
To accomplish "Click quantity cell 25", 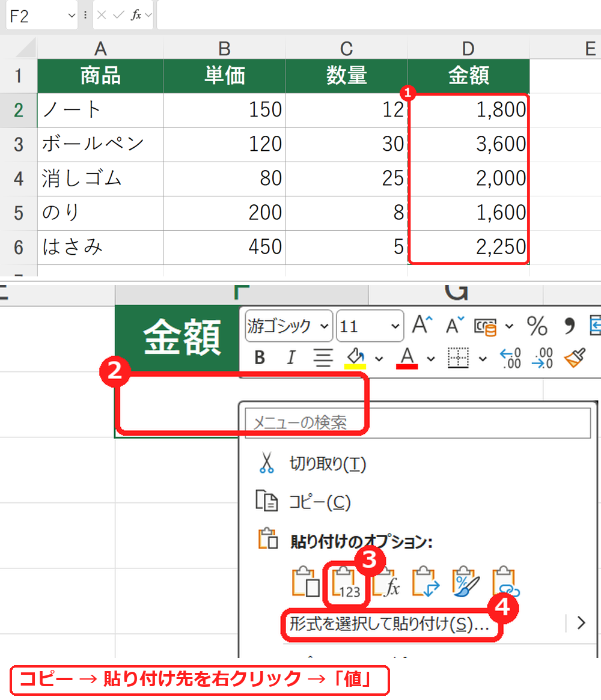I will point(347,179).
